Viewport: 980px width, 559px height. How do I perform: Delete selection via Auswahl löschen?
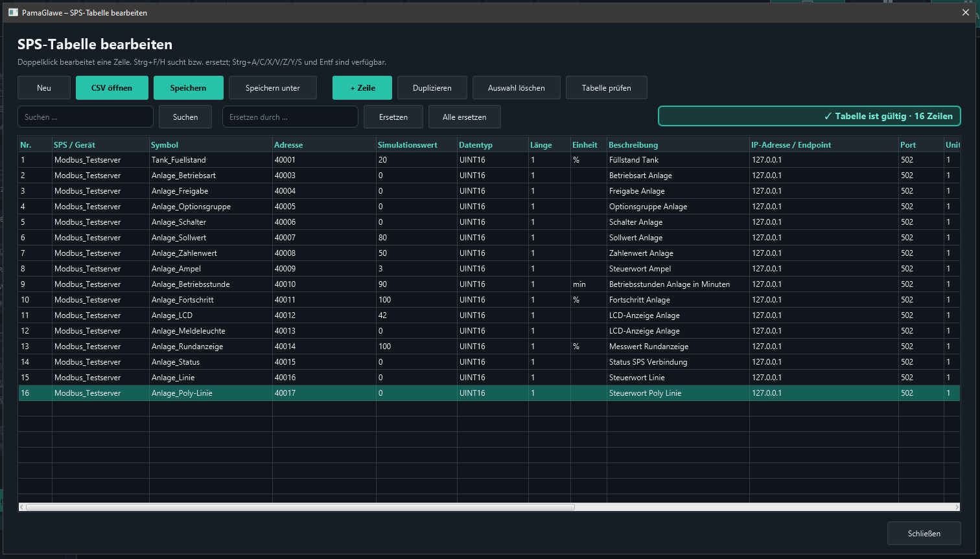[517, 88]
